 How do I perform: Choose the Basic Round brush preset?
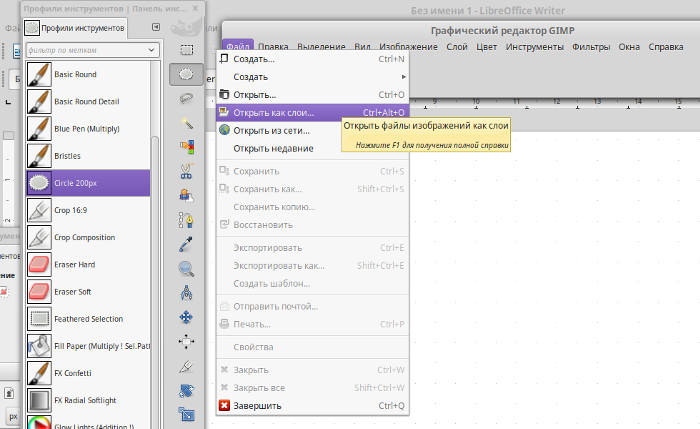pos(88,74)
